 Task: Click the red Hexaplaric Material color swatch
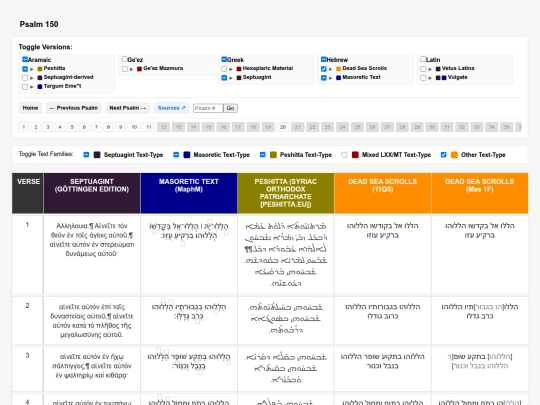(x=239, y=69)
